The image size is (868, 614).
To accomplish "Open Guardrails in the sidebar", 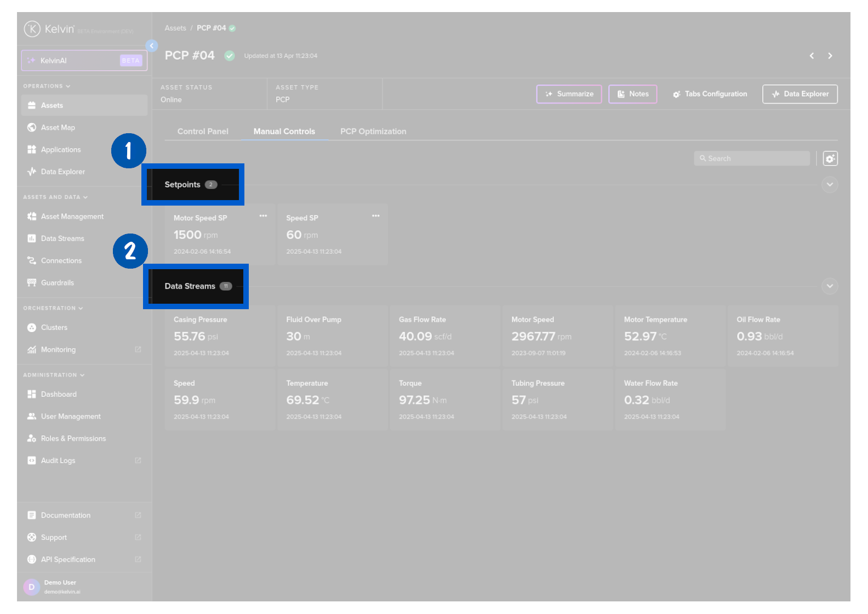I will tap(57, 283).
